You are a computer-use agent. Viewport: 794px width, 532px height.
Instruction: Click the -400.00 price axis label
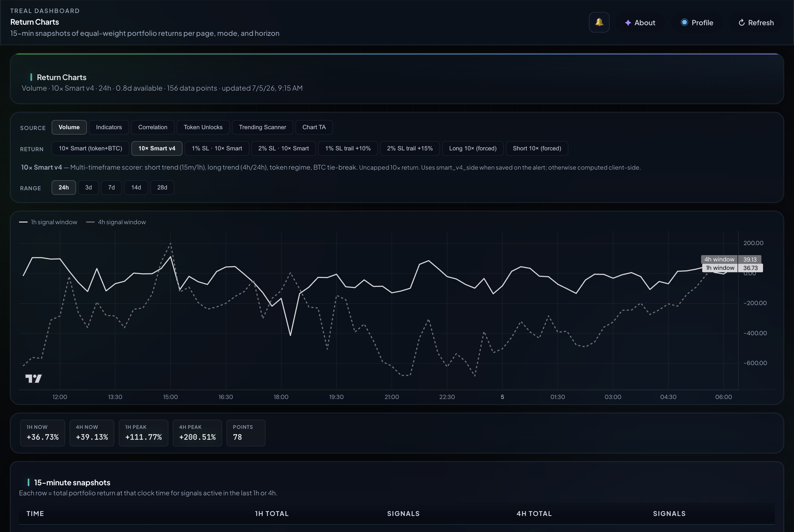click(755, 333)
